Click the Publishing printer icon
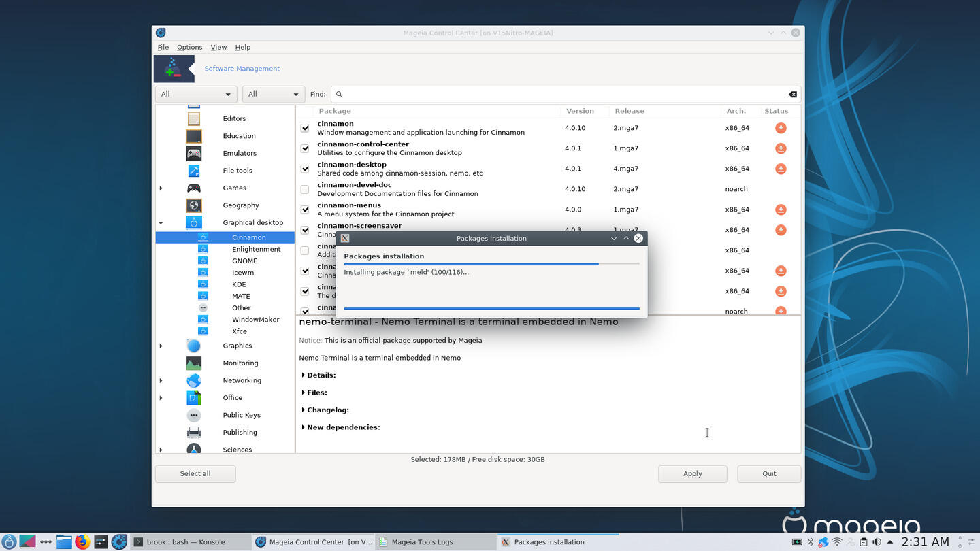 click(x=194, y=433)
